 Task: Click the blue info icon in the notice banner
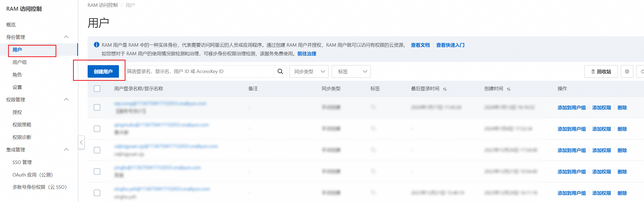pyautogui.click(x=97, y=45)
